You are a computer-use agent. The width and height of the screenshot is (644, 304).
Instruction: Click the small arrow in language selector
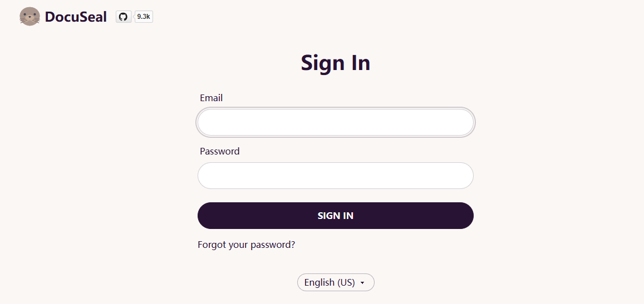[362, 283]
